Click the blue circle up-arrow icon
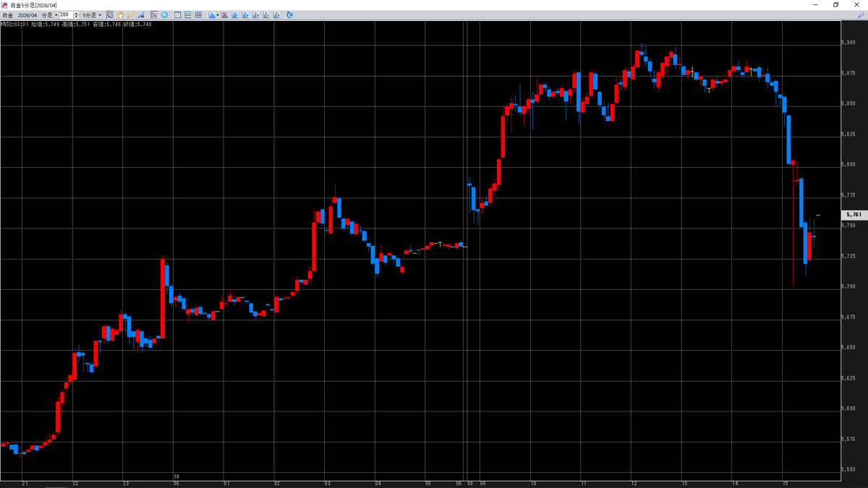 pos(164,15)
